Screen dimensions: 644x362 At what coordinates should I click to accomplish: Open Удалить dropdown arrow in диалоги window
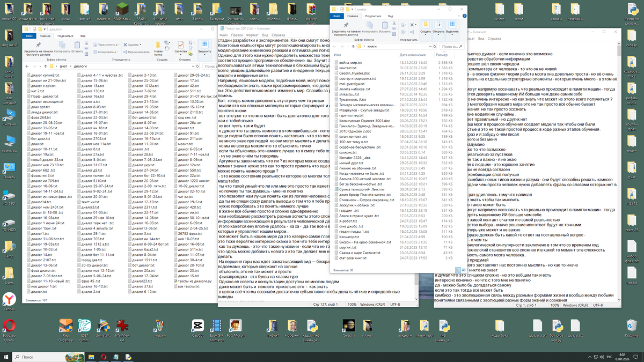coord(141,45)
